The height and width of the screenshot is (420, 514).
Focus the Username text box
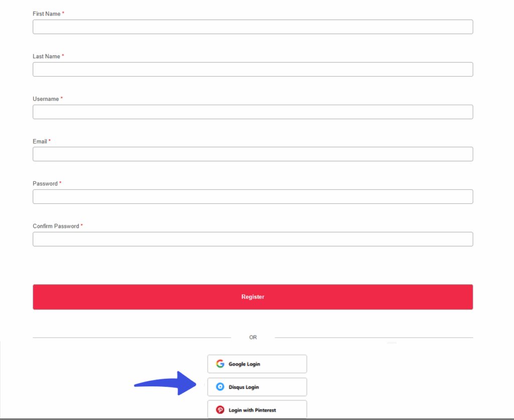(253, 112)
